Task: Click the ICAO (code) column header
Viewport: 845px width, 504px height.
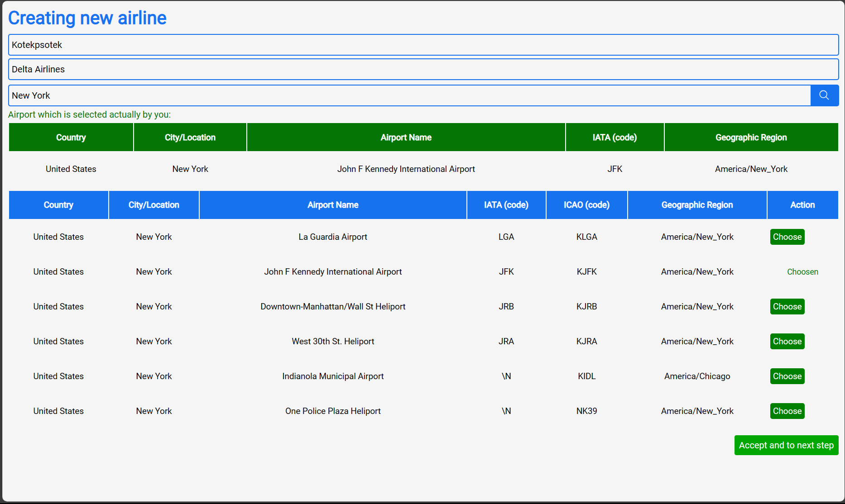Action: (586, 205)
